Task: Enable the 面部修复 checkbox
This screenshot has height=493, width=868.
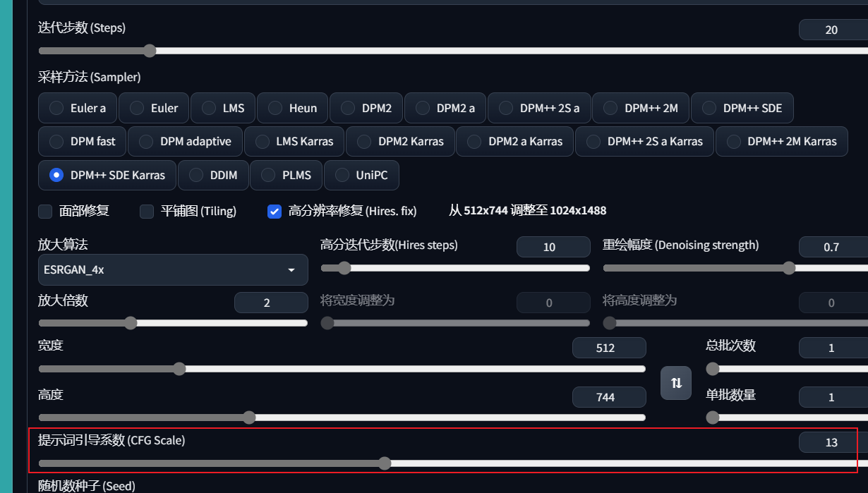Action: pos(45,211)
